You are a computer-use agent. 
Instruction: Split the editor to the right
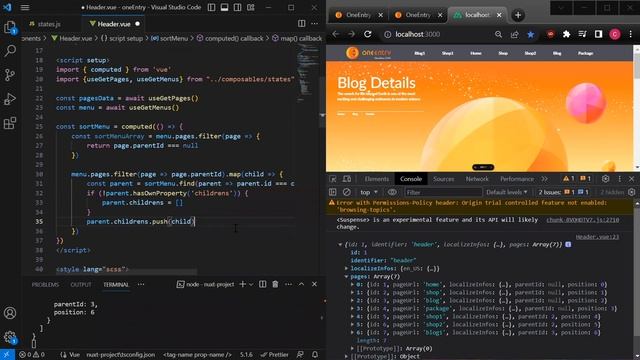[302, 24]
